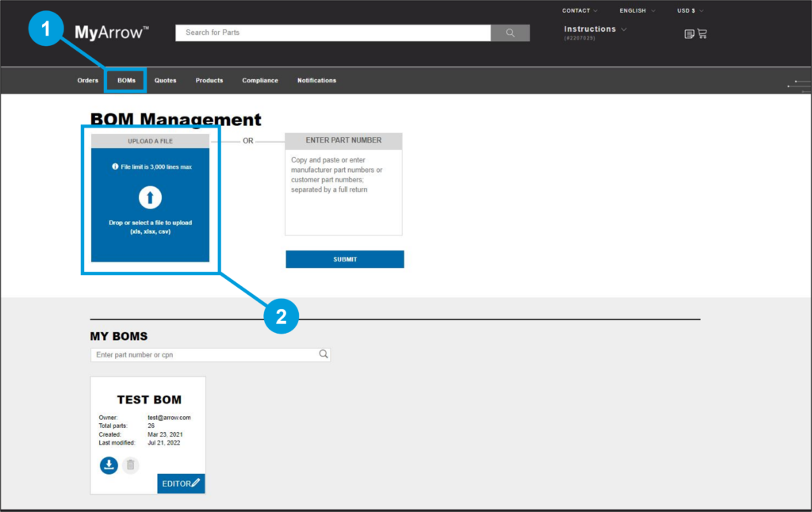Download the TEST BOM using the download icon
Viewport: 812px width, 512px height.
tap(109, 465)
